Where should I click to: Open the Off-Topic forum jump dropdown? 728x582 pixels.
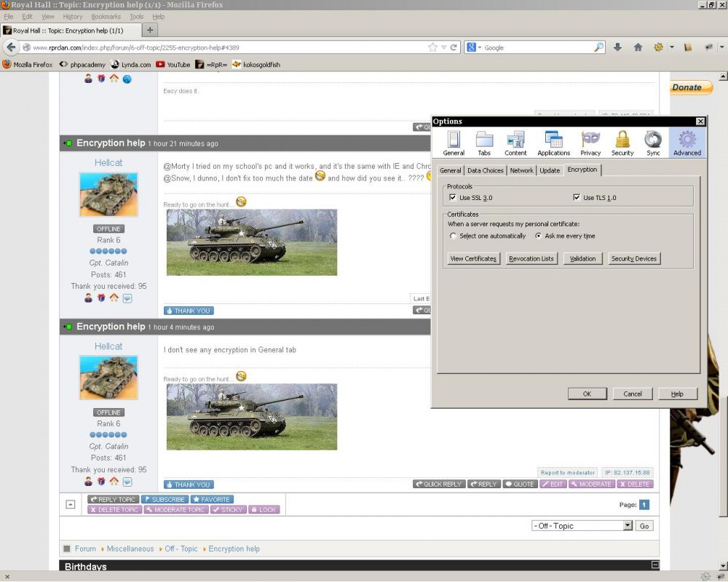(582, 526)
